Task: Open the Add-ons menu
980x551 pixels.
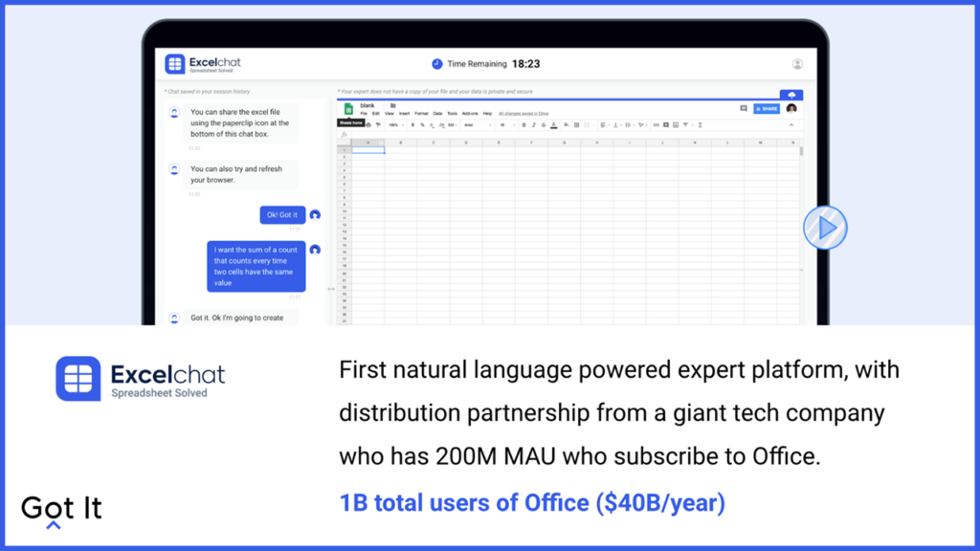Action: [x=470, y=114]
